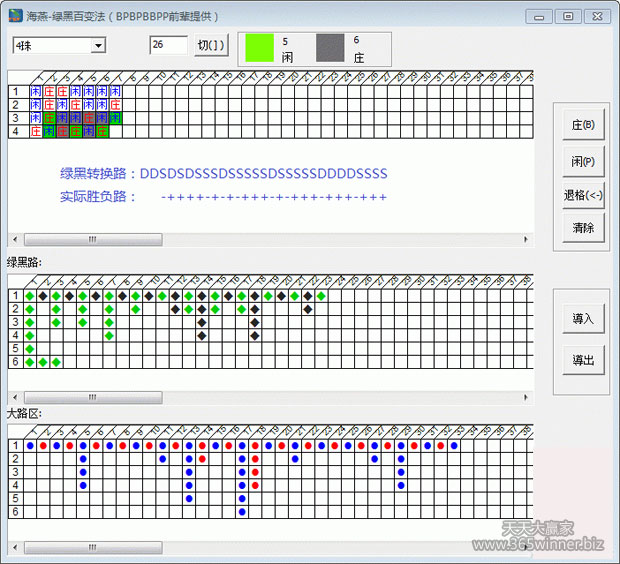Click the 导入 import button
The width and height of the screenshot is (620, 564).
(x=583, y=318)
